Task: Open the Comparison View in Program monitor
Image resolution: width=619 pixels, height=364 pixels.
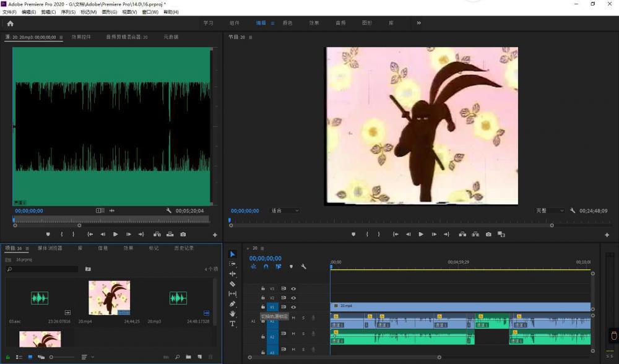Action: (x=501, y=234)
